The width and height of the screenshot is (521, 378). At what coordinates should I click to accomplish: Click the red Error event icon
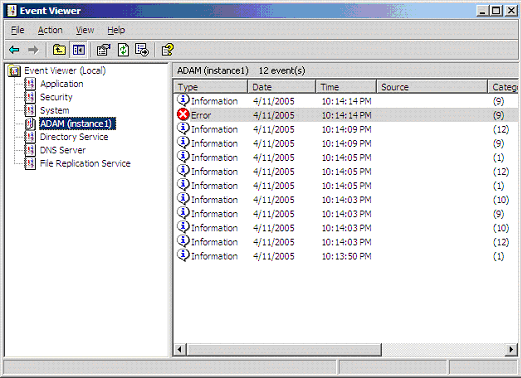pyautogui.click(x=183, y=115)
